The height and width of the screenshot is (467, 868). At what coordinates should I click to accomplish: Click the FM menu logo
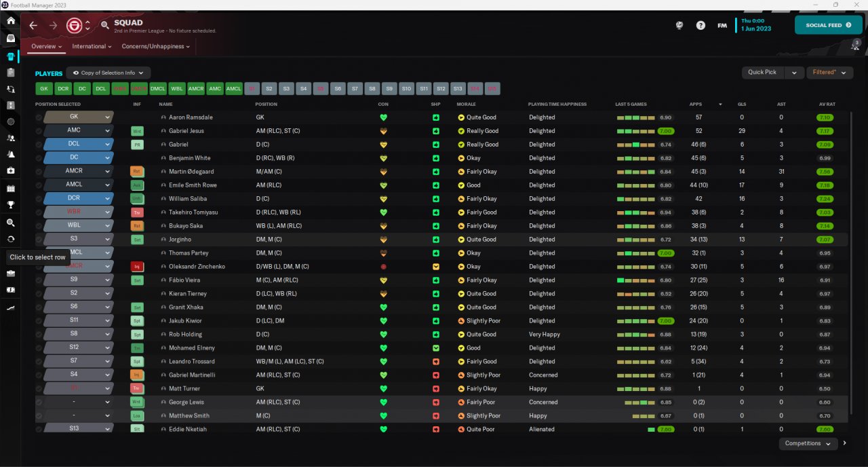click(x=722, y=26)
